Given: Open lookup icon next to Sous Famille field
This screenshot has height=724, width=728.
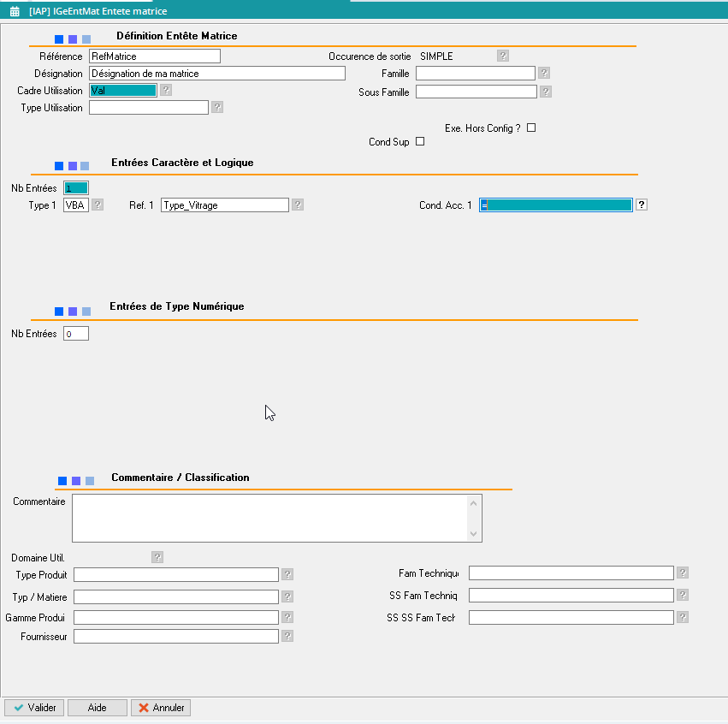Looking at the screenshot, I should [x=546, y=92].
